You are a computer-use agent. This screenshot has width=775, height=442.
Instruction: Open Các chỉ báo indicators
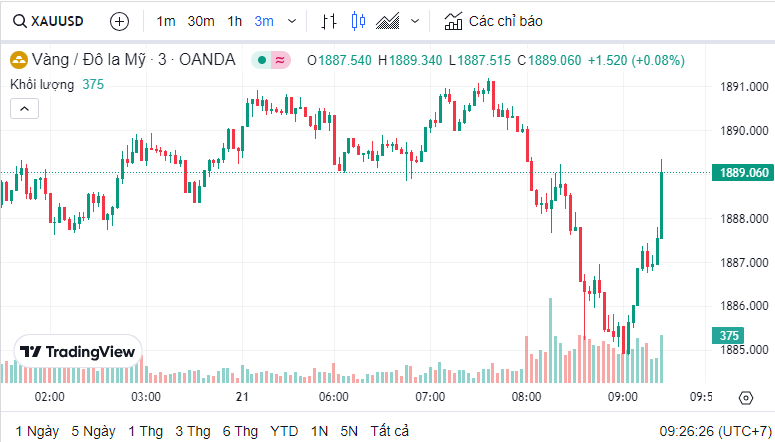494,21
